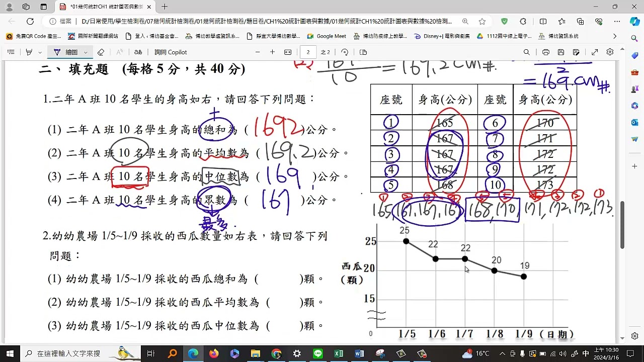Open the taskbar clock 上午 10:30

[606, 353]
